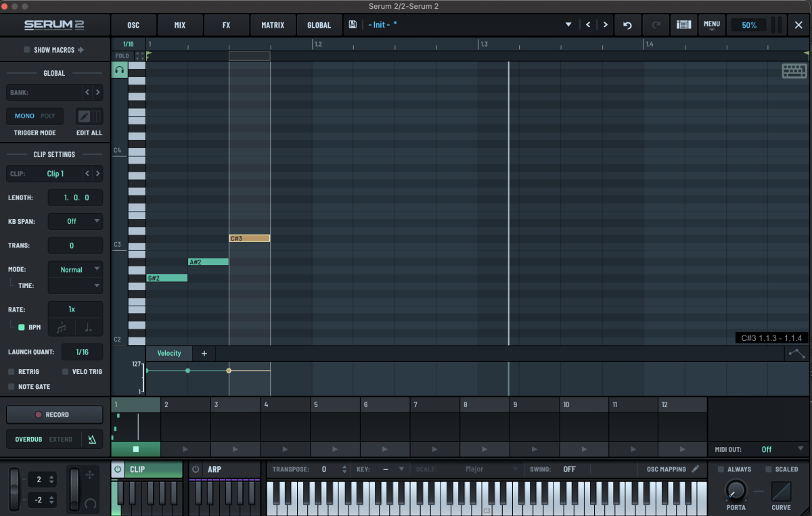Go to next bank arrow
The width and height of the screenshot is (812, 516).
click(x=97, y=93)
